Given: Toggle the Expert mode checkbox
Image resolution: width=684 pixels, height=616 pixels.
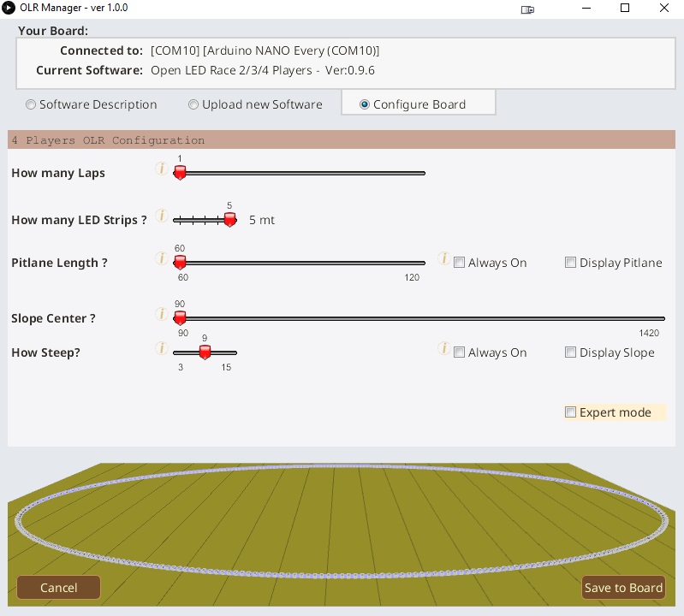Looking at the screenshot, I should tap(570, 412).
